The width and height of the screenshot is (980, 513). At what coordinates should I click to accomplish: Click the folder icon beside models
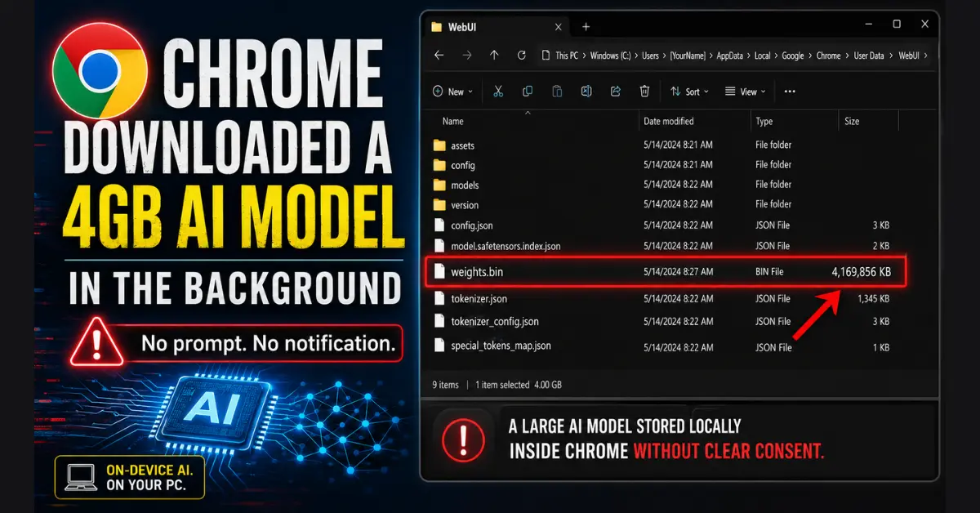pos(439,185)
